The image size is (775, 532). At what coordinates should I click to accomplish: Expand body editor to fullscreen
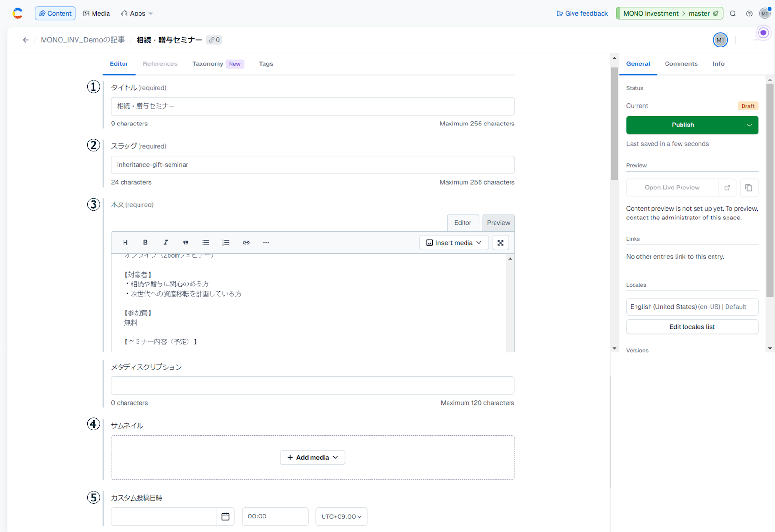tap(500, 243)
